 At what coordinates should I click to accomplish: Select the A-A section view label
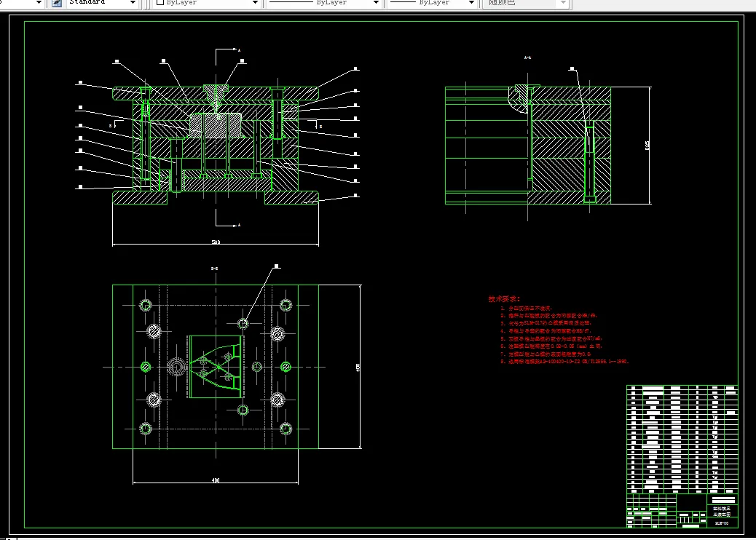click(527, 57)
